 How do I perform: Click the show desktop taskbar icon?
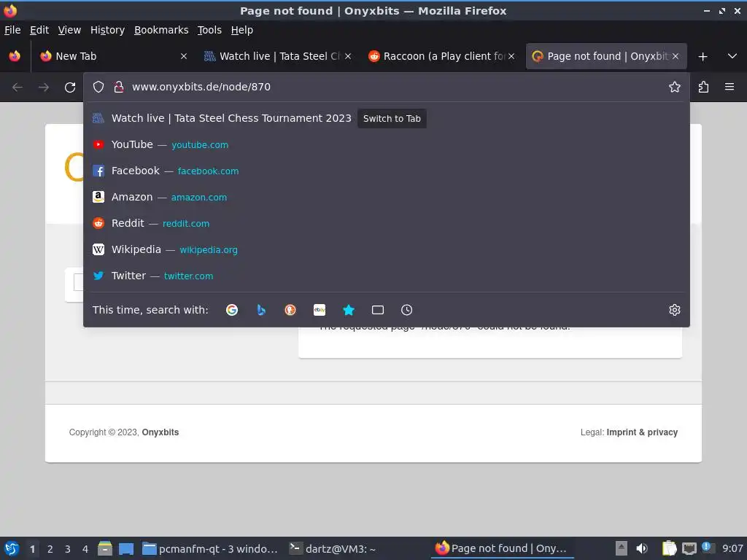[126, 549]
